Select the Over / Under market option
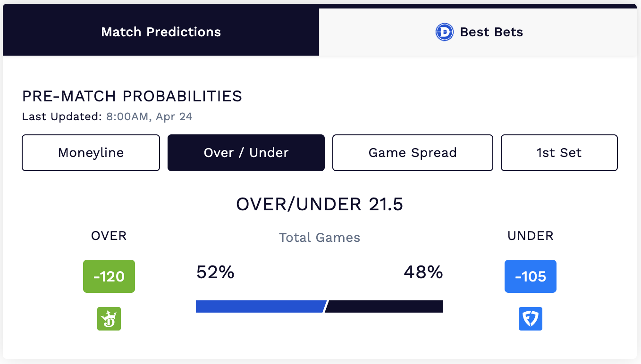Image resolution: width=641 pixels, height=364 pixels. [x=246, y=153]
